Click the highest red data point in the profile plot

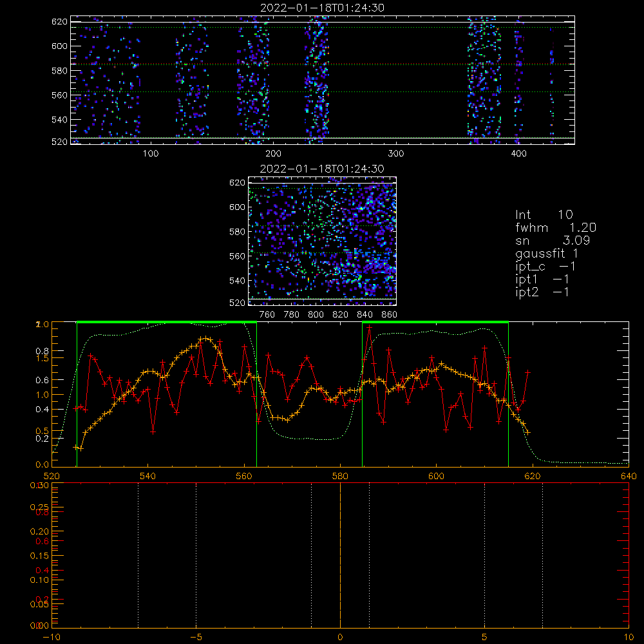[x=369, y=327]
